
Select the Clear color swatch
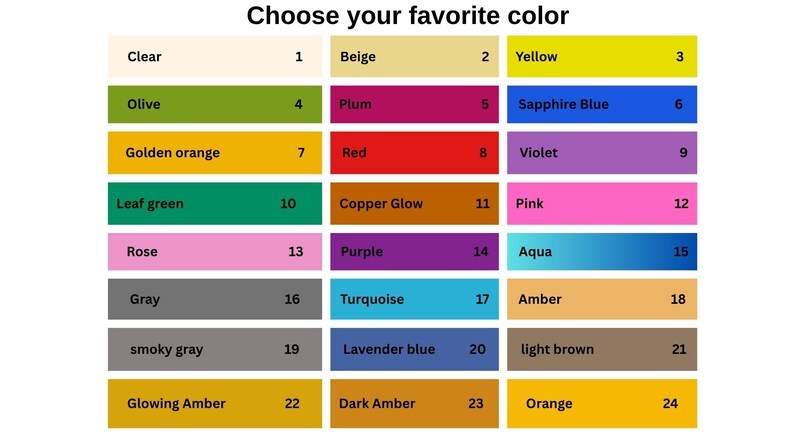pyautogui.click(x=214, y=57)
